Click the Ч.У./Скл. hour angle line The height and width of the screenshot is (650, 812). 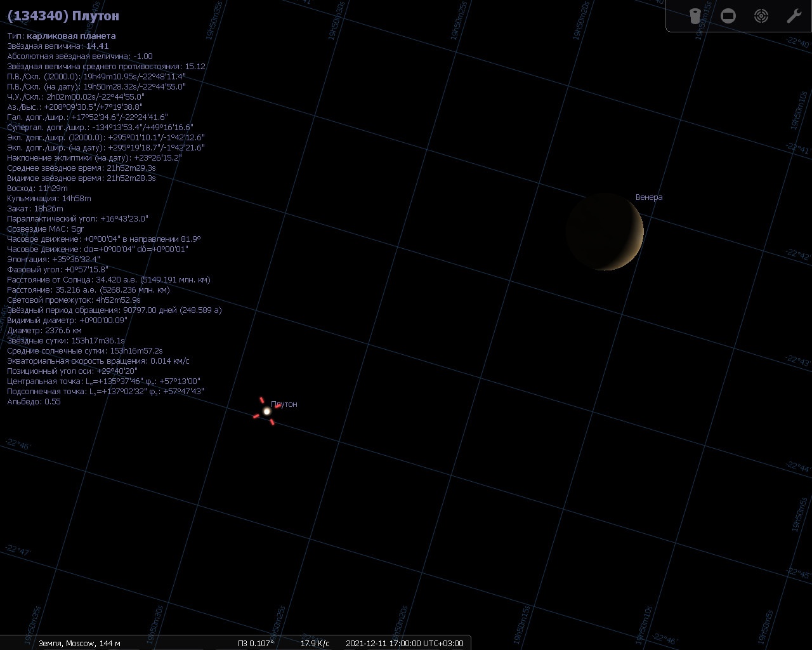coord(75,97)
